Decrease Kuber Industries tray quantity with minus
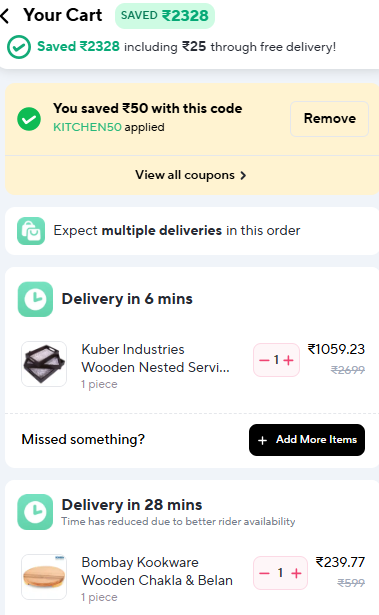 pos(264,360)
